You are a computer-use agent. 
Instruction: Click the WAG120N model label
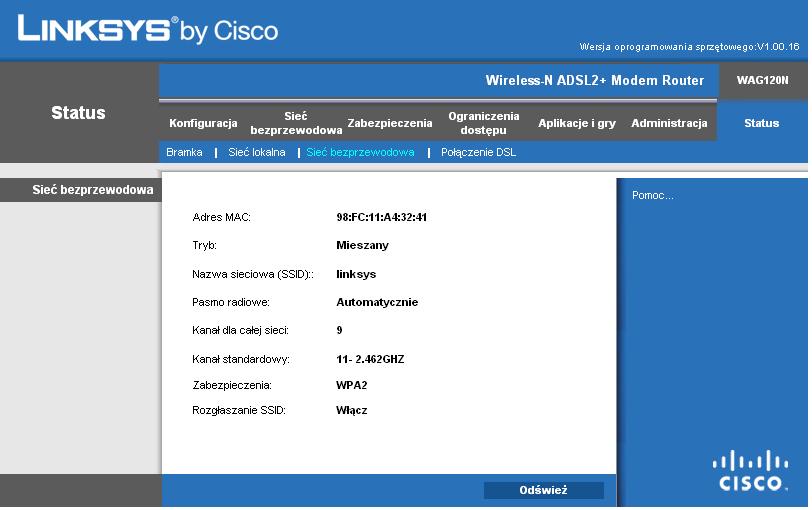click(762, 80)
